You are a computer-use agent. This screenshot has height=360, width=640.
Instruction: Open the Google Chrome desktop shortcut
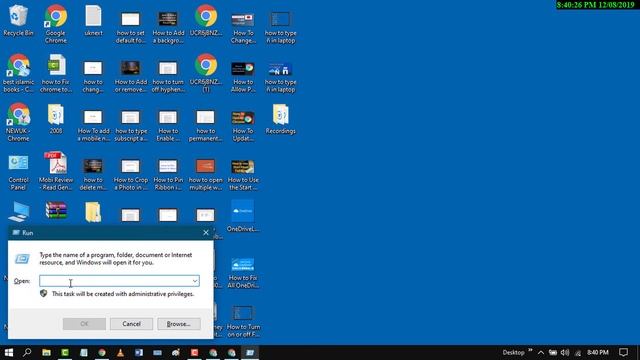click(x=56, y=24)
